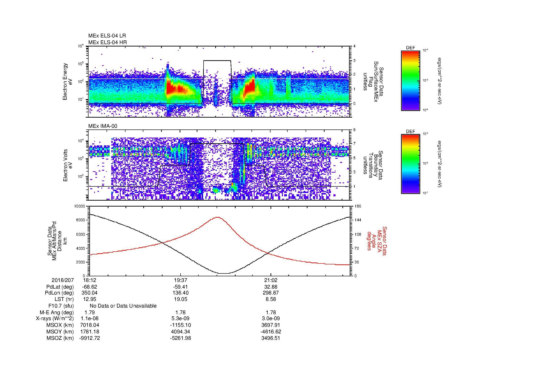Click the 'PdLon (deg)' row label
This screenshot has width=555, height=392.
60,293
